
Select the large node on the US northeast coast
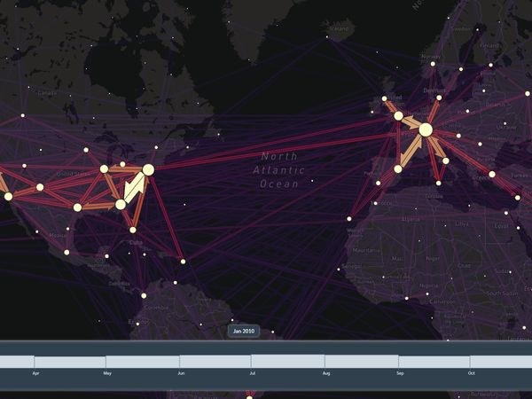coord(148,169)
